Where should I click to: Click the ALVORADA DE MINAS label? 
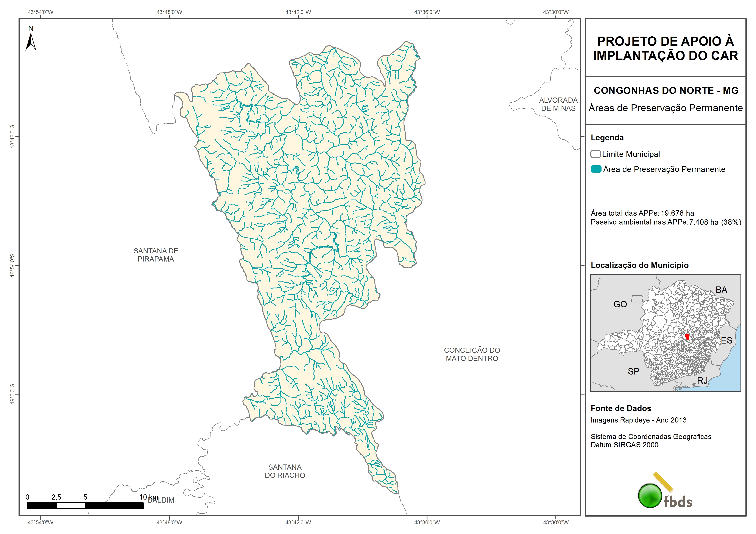coord(558,104)
